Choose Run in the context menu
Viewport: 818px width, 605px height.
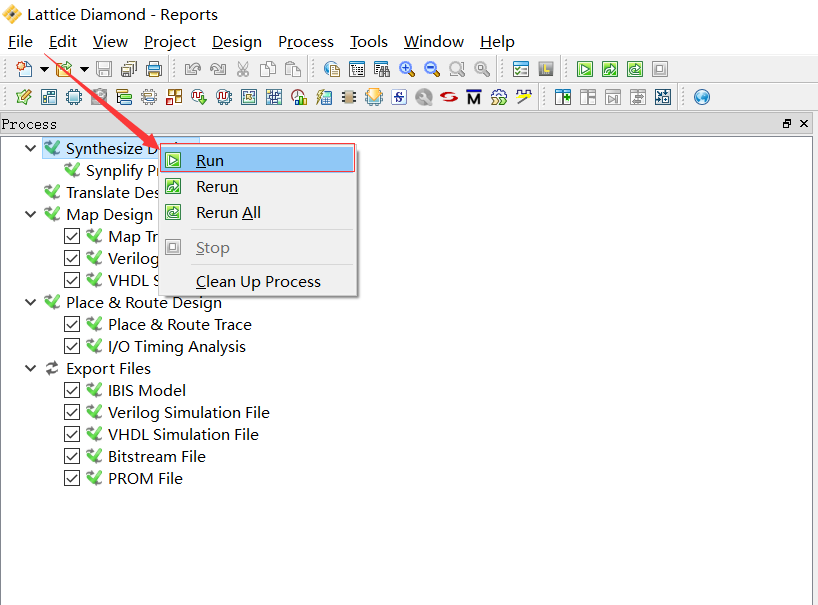click(x=258, y=160)
